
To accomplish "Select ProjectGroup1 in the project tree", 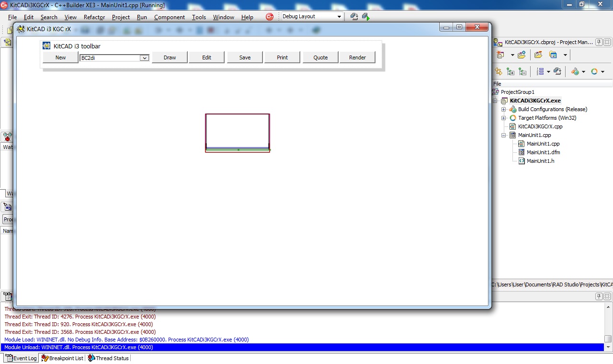I will [x=517, y=92].
